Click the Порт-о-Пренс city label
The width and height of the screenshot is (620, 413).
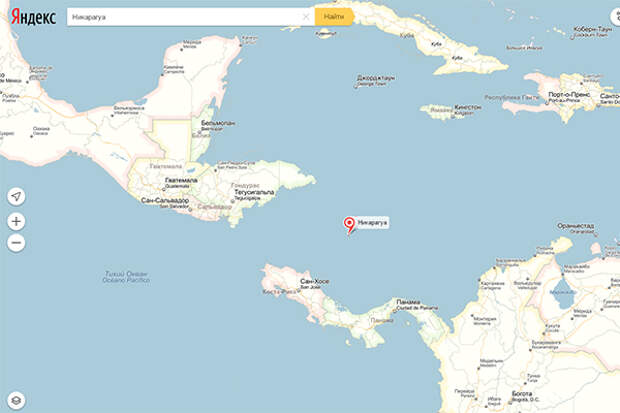[x=569, y=95]
